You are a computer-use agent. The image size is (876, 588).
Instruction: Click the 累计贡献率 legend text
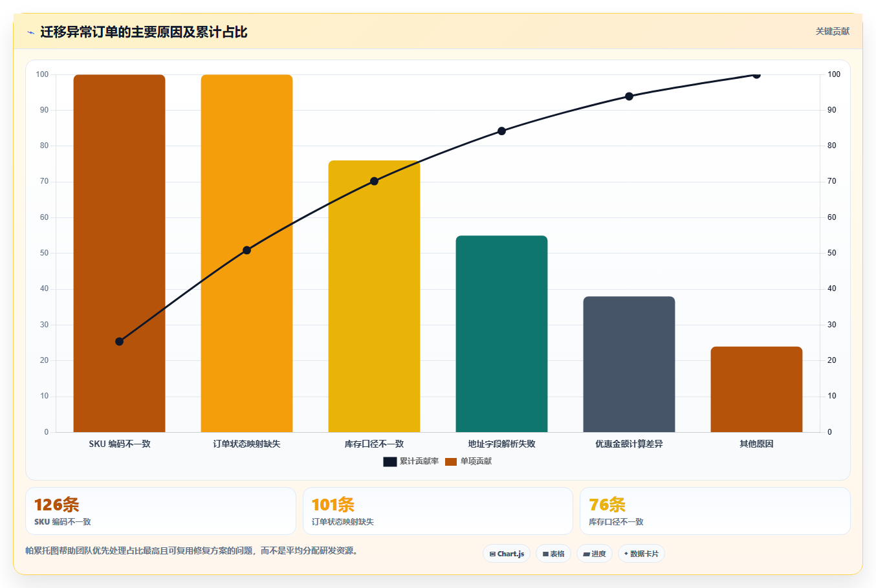coord(419,461)
